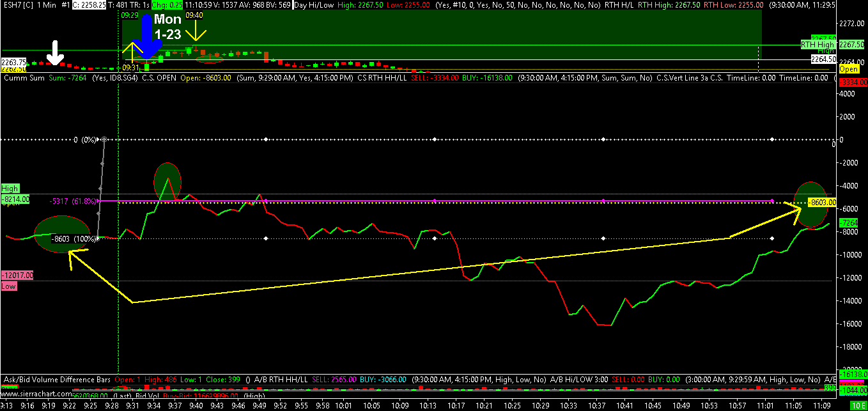Open the CS RTH HH/LL study label
This screenshot has width=868, height=411.
pos(382,78)
